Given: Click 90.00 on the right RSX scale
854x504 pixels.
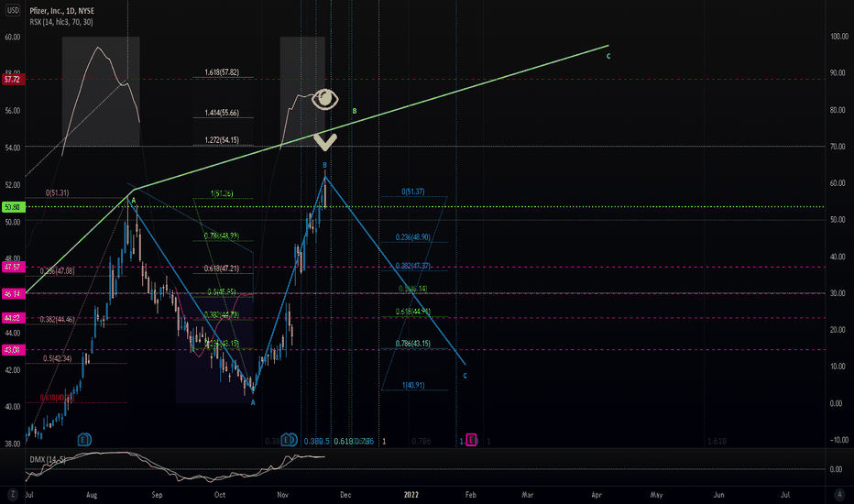Looking at the screenshot, I should pos(838,73).
